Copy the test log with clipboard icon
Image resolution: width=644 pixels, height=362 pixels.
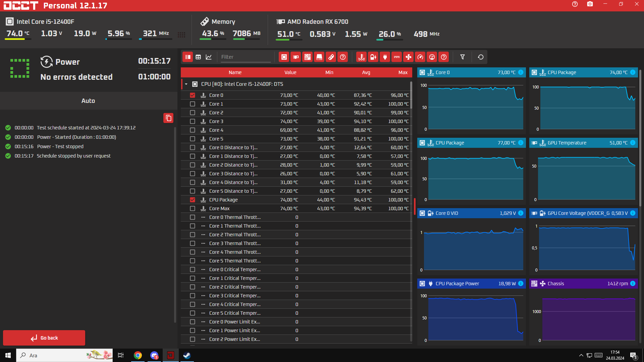pos(168,118)
